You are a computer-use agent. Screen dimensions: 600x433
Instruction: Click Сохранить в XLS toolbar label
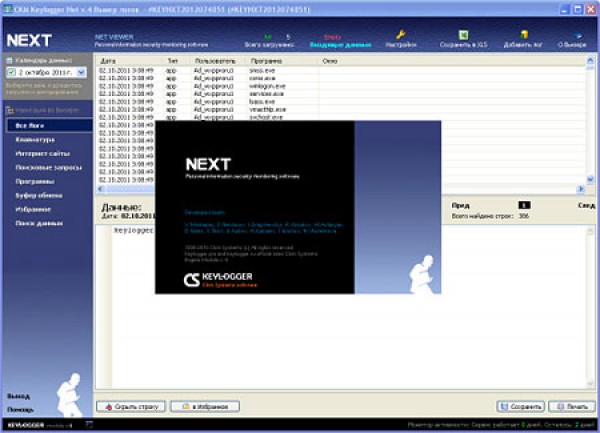click(463, 45)
